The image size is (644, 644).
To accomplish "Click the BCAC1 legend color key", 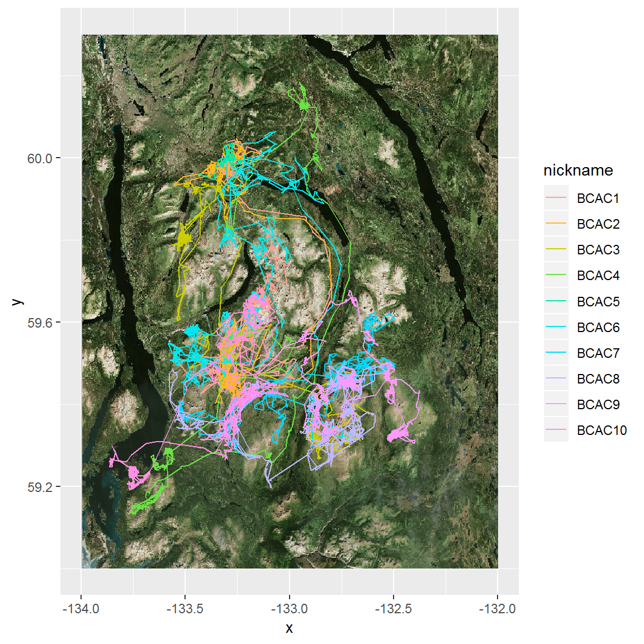I will 556,198.
